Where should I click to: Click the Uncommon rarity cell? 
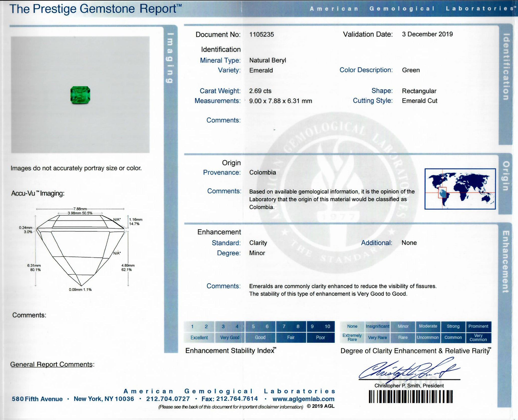pyautogui.click(x=428, y=337)
